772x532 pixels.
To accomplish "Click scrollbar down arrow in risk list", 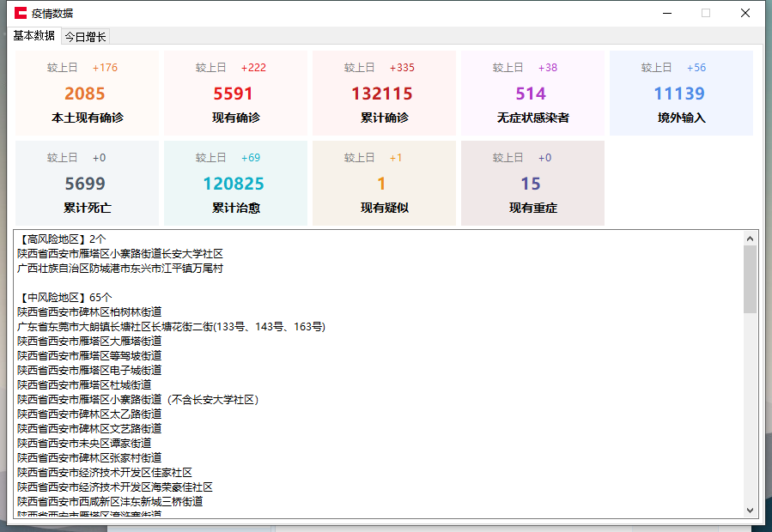I will (x=750, y=510).
